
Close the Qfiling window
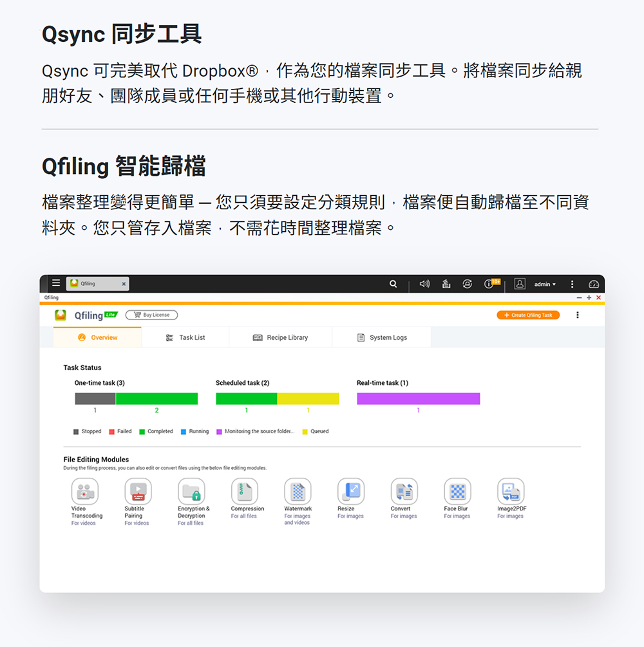pos(598,297)
